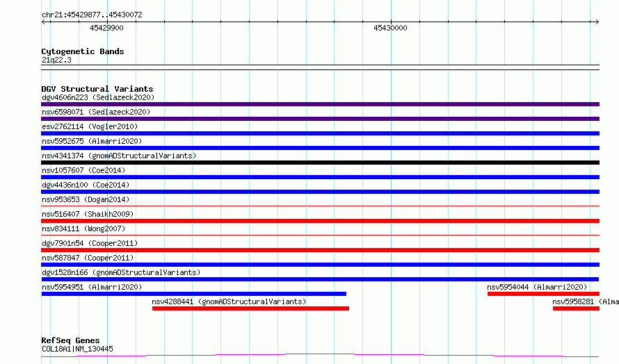The image size is (619, 364).
Task: Click the chr21:45429877..45430072 coordinate label
Action: (x=92, y=15)
